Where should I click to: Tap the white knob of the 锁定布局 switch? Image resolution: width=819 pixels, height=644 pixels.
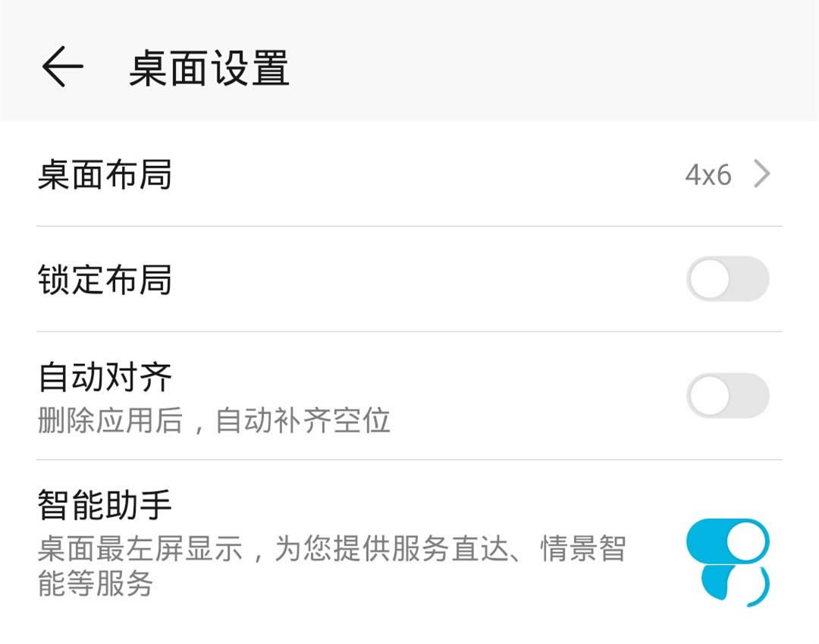click(x=710, y=279)
